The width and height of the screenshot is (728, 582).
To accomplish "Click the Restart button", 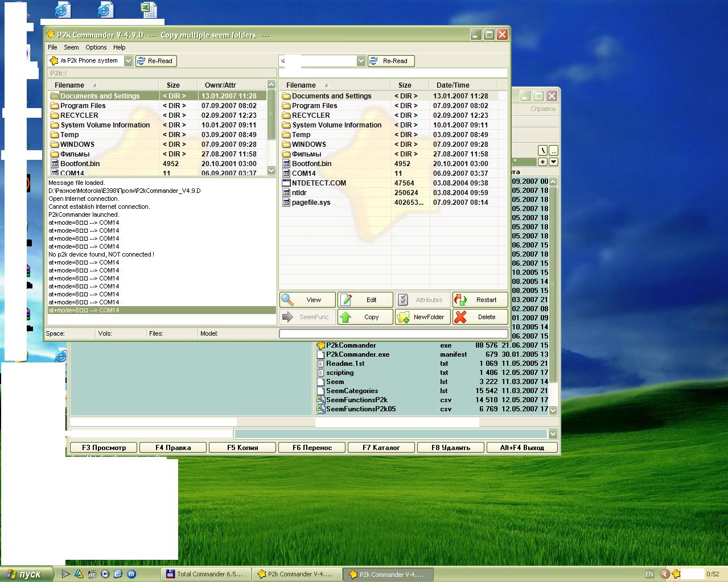I will tap(480, 300).
